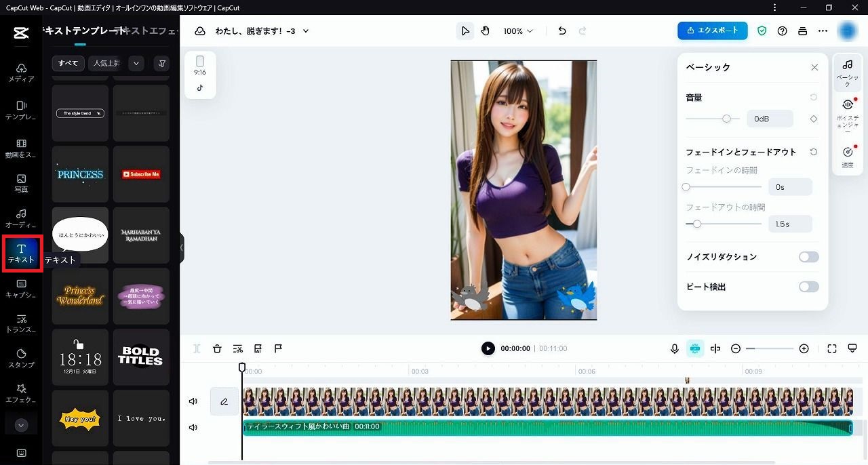
Task: Select the hand pan tool
Action: click(x=486, y=31)
